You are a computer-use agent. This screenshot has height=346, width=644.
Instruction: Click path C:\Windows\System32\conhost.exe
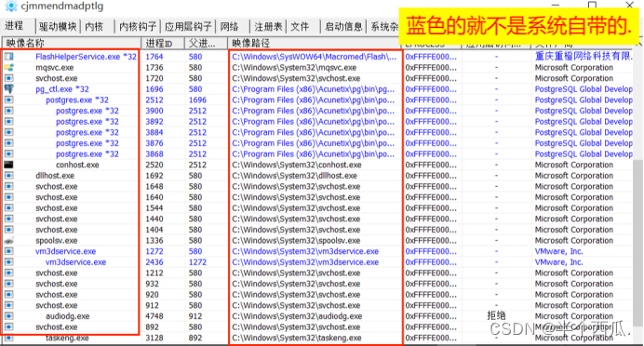coord(297,165)
